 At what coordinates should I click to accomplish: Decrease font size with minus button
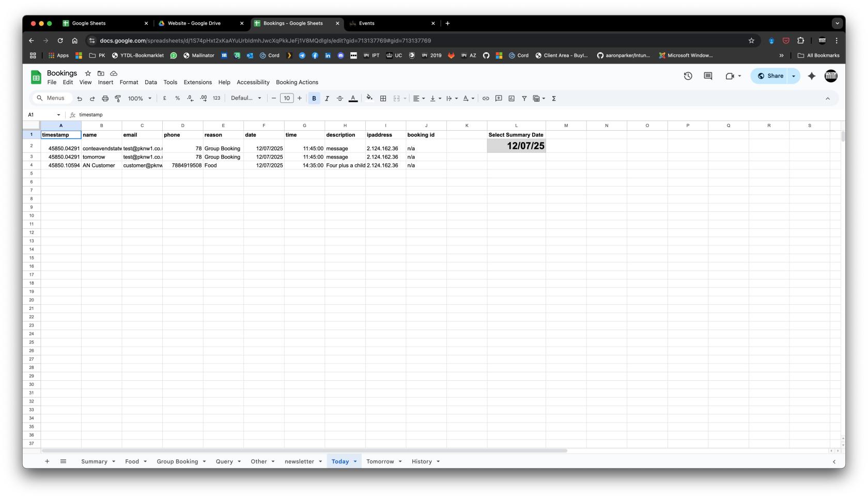[274, 98]
